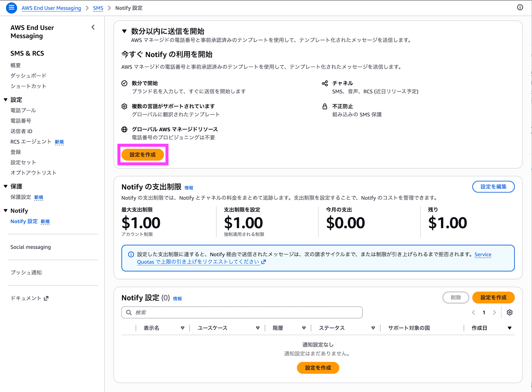Viewport: 532px width, 392px height.
Task: Open the table preferences gear icon
Action: point(510,312)
